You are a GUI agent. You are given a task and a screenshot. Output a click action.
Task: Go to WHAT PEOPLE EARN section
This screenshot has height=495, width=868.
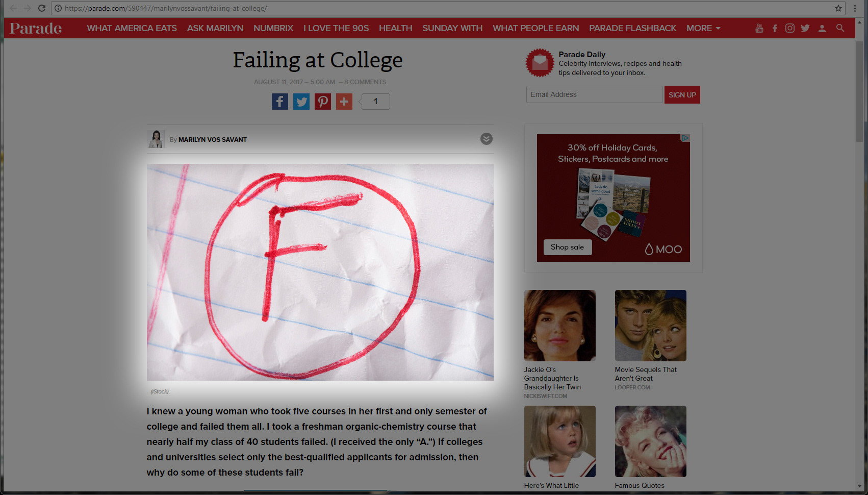pyautogui.click(x=535, y=28)
